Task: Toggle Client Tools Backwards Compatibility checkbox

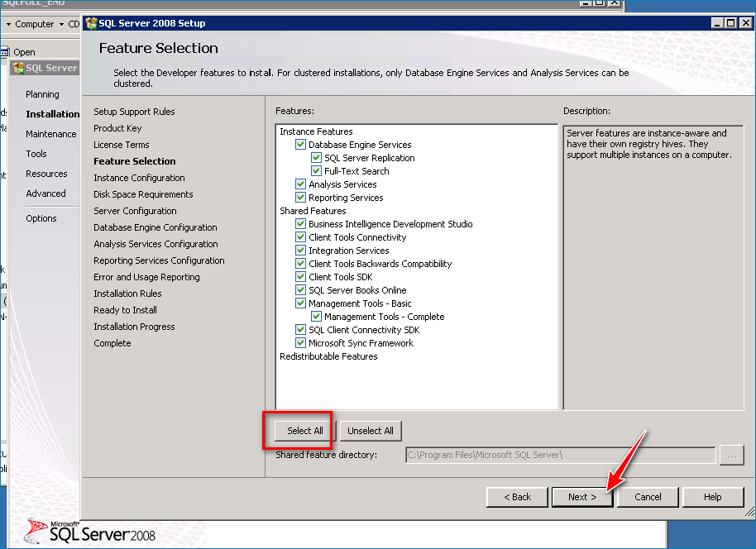Action: click(300, 264)
